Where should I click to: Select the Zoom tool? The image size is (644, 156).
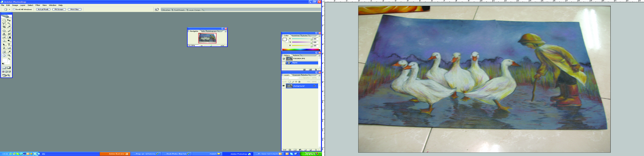coord(9,55)
